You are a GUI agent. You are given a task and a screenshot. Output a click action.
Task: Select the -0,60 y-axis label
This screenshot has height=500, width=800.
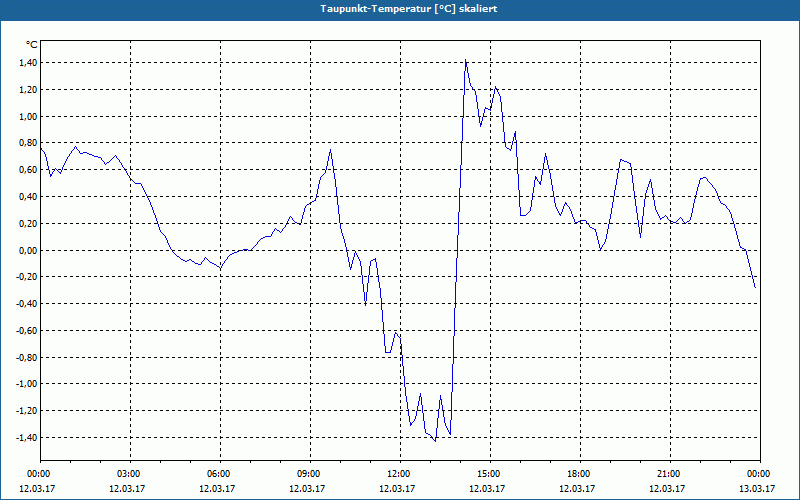click(27, 331)
